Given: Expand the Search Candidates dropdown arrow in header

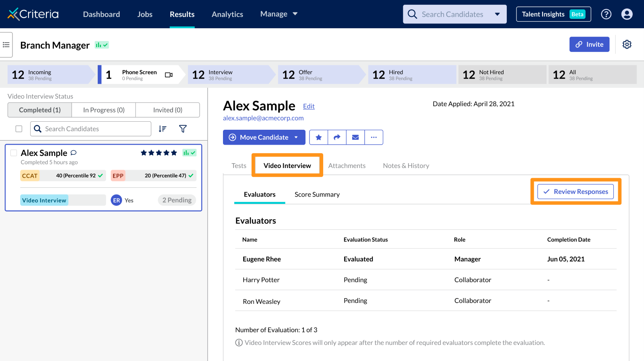Looking at the screenshot, I should pos(497,14).
